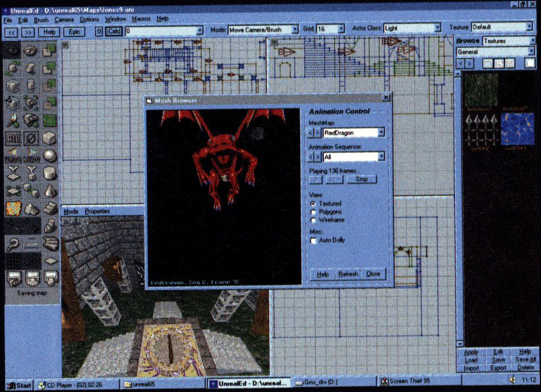Open the 'General' texture family dropdown

[531, 52]
